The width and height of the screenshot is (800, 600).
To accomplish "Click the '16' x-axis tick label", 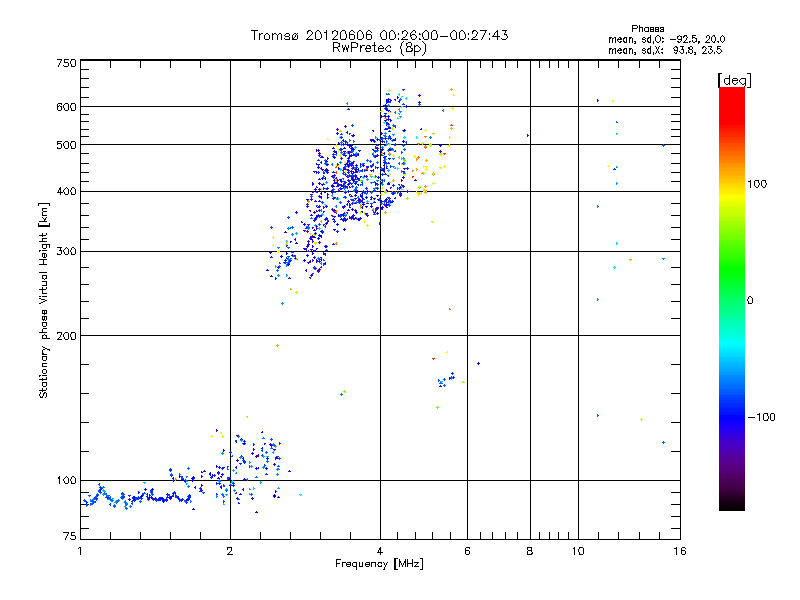I will coord(680,551).
